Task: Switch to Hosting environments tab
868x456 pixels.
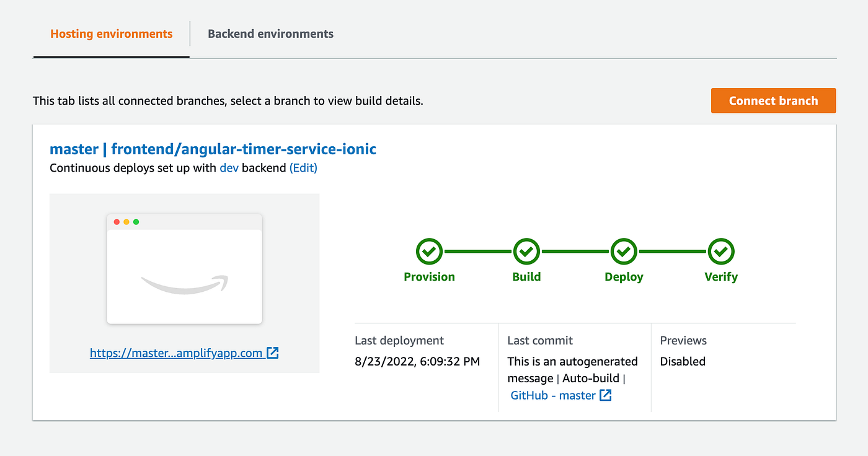Action: pyautogui.click(x=112, y=34)
